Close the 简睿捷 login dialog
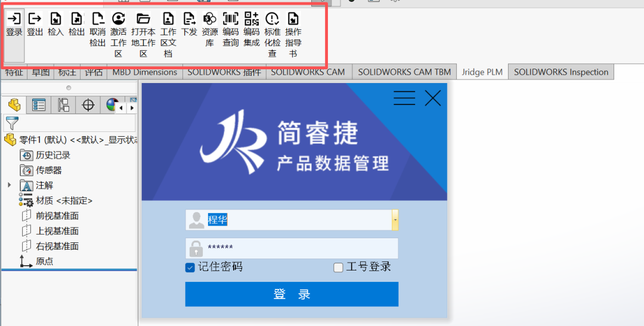644x326 pixels. [433, 99]
